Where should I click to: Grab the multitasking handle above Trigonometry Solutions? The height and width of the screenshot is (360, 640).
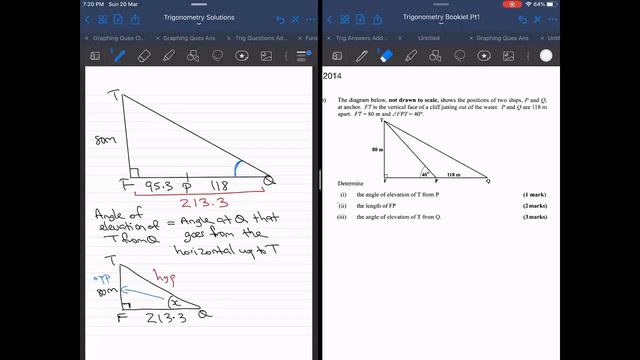[199, 4]
